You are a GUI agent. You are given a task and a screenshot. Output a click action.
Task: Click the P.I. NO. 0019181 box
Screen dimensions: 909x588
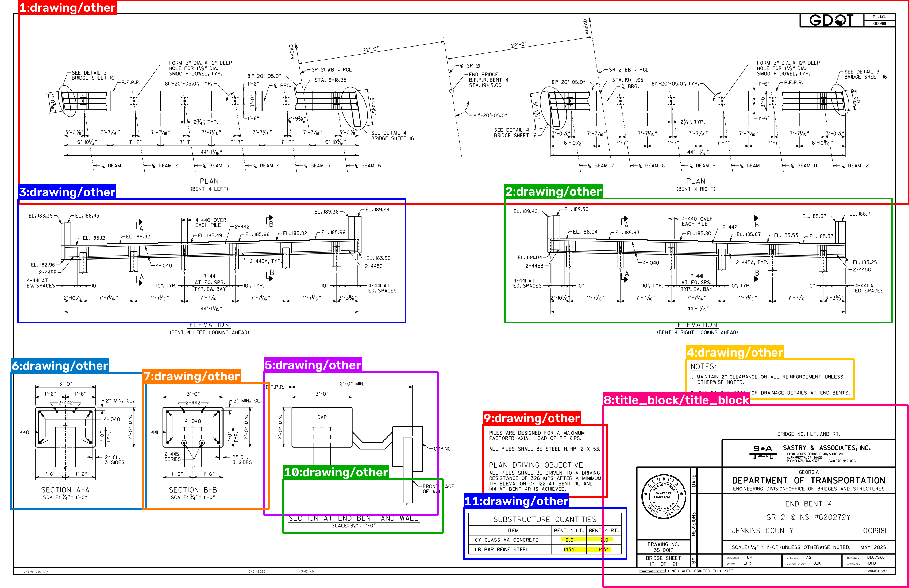pyautogui.click(x=880, y=20)
